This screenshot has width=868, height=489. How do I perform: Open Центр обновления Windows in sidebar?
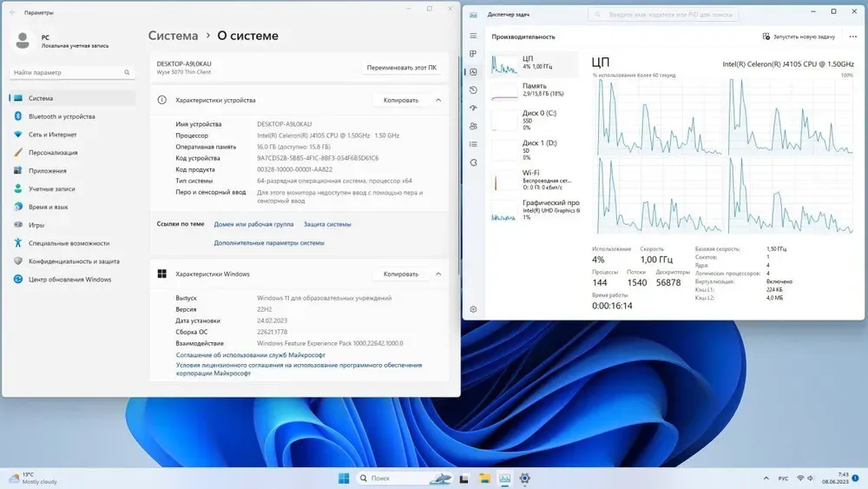coord(69,279)
